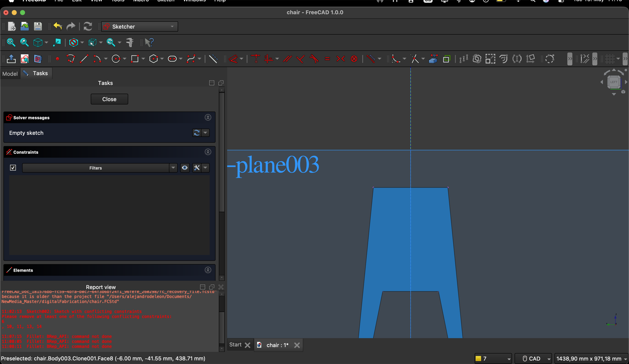
Task: Toggle the View Section icon
Action: [38, 59]
